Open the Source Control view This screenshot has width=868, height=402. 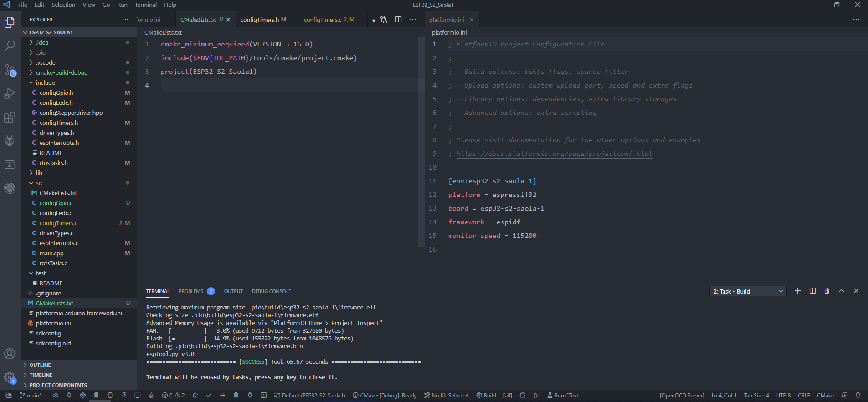(10, 70)
